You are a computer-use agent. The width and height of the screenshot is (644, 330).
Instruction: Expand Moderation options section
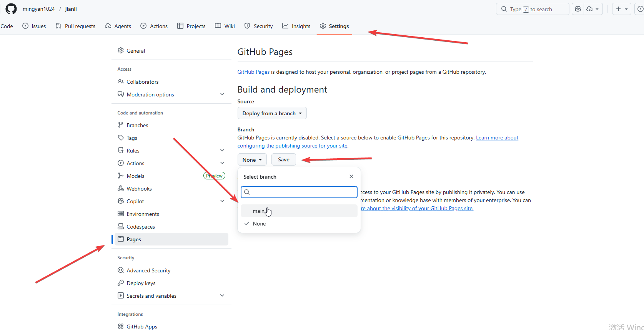[222, 95]
